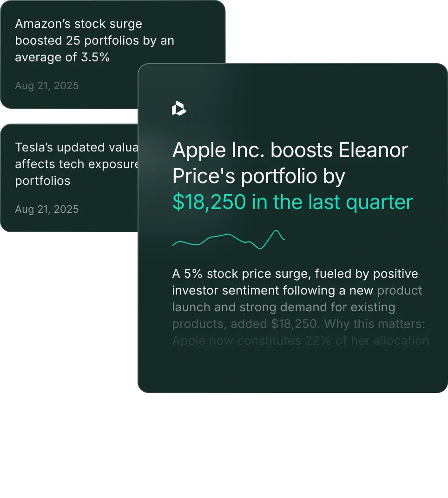Click the highest peak of the sparkline
The image size is (448, 498).
point(277,231)
